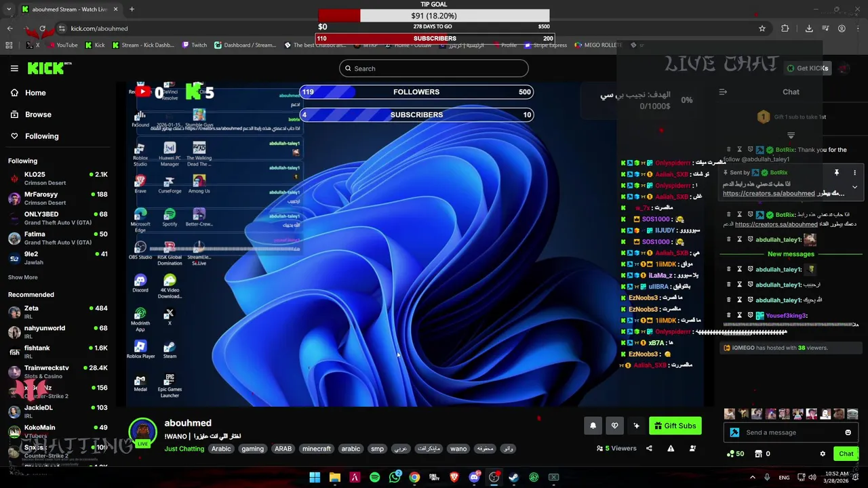Report the stream with warning triangle icon
Viewport: 868px width, 488px height.
point(671,448)
